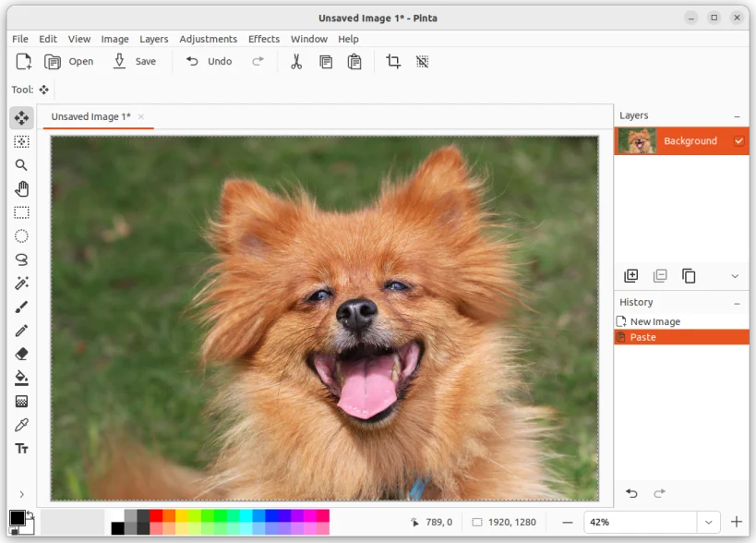Select the Magic Wand tool
The width and height of the screenshot is (756, 543).
coord(21,284)
